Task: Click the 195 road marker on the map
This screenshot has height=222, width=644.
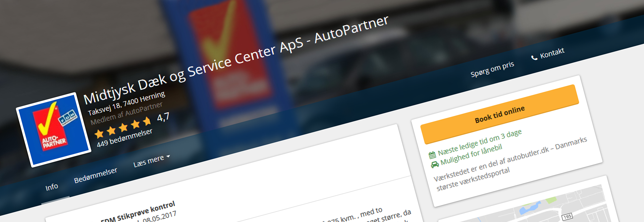Action: [x=567, y=217]
